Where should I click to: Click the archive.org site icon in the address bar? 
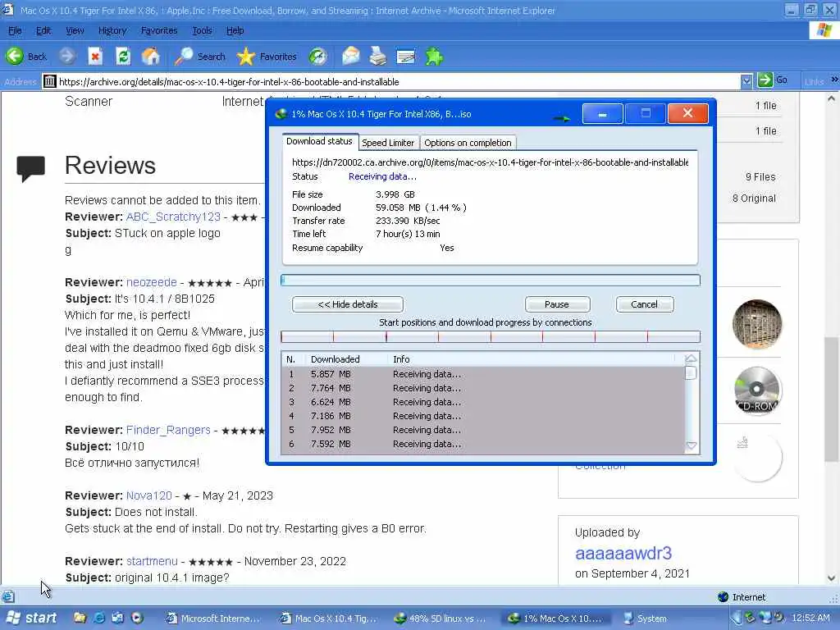point(50,81)
